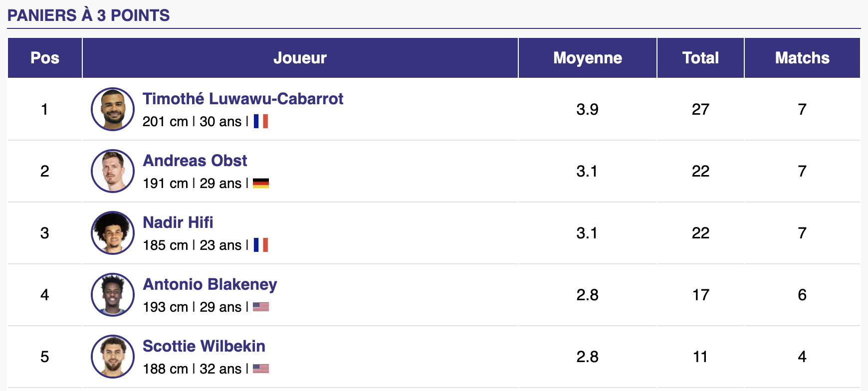Click Antonio Blakeney's player avatar
Image resolution: width=868 pixels, height=391 pixels.
113,295
